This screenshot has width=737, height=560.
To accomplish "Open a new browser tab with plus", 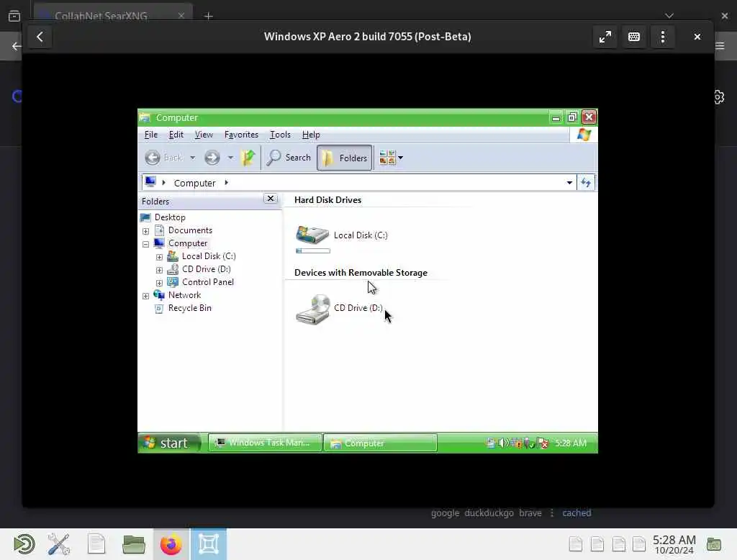I will (x=208, y=16).
